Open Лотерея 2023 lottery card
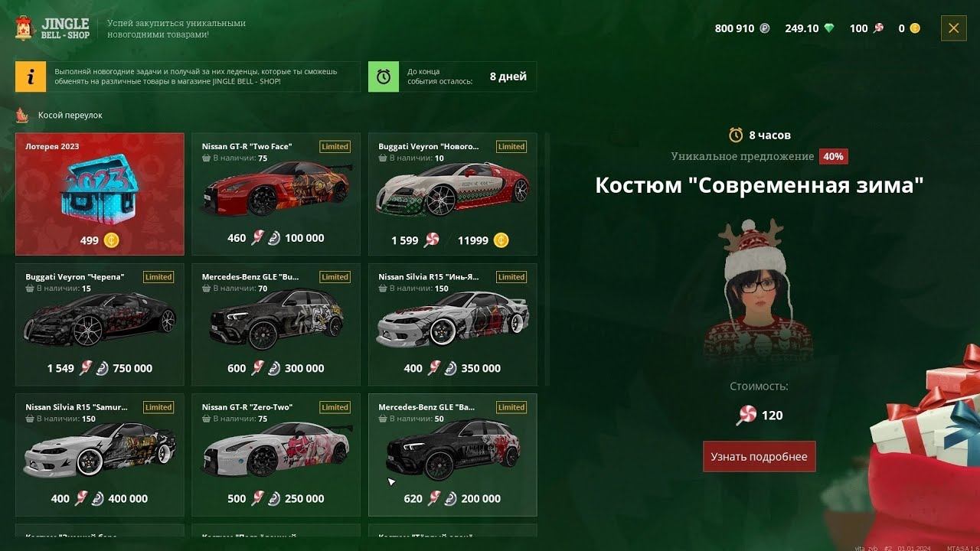Viewport: 980px width, 551px height. click(100, 194)
